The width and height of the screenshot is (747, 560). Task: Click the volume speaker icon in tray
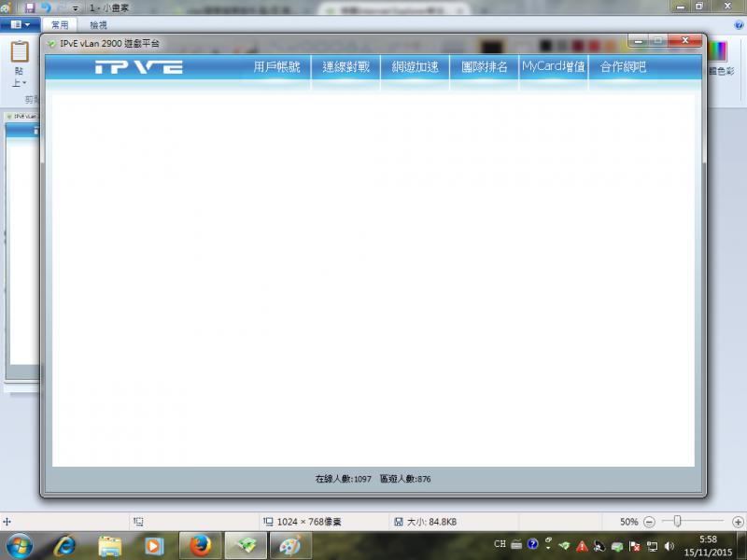pyautogui.click(x=669, y=545)
